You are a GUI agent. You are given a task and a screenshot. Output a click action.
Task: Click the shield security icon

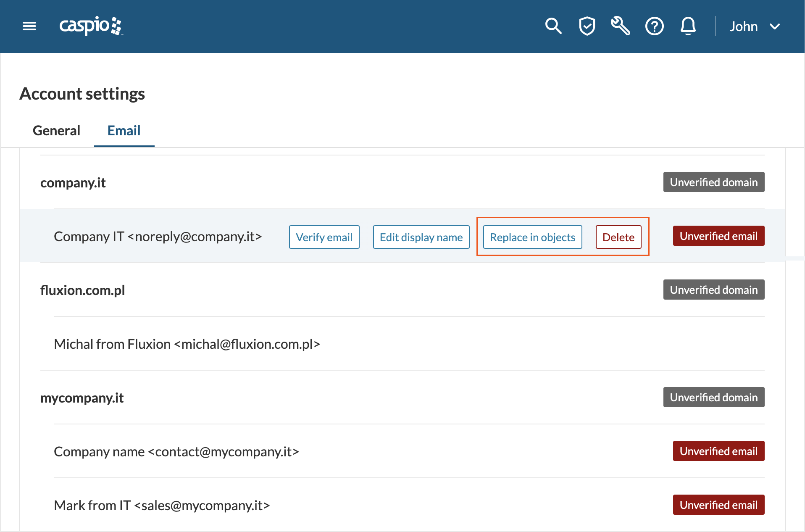(587, 26)
